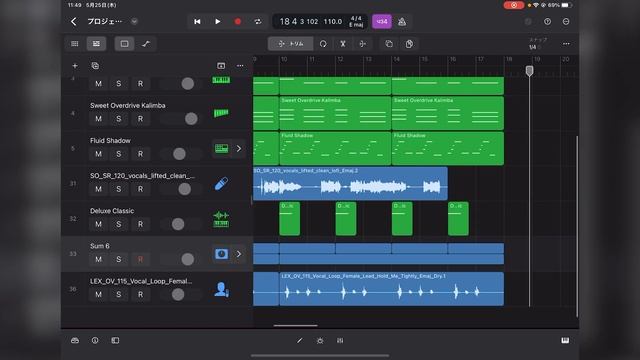
Task: Open Sweet Overdrive Kalimba instrument icon
Action: point(221,113)
